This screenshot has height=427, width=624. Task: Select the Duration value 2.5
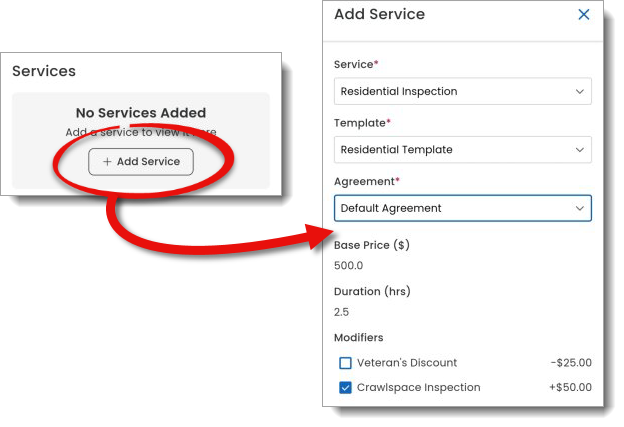pos(342,313)
